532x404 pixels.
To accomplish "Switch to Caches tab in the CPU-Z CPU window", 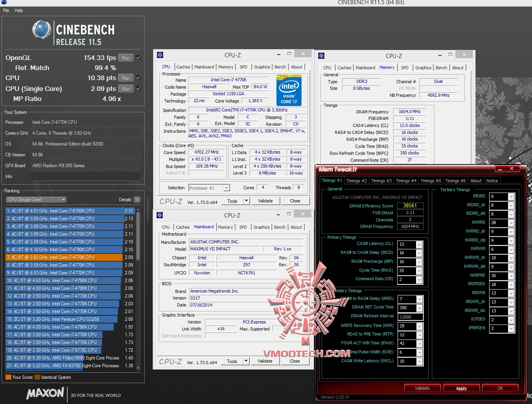I will 183,67.
